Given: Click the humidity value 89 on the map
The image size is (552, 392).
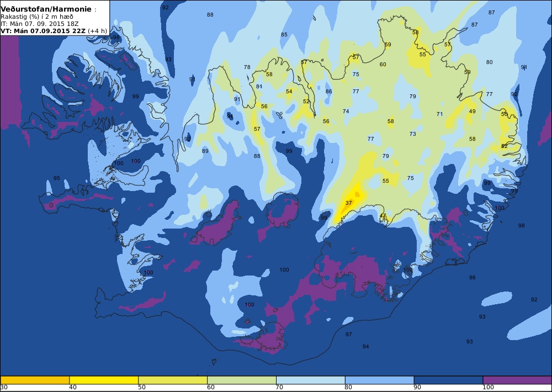Looking at the screenshot, I should click(x=205, y=151).
